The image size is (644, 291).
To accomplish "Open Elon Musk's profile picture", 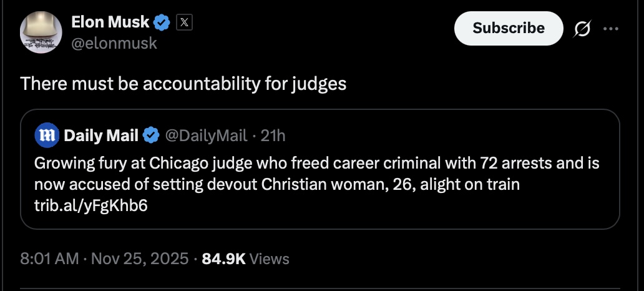I will 41,32.
